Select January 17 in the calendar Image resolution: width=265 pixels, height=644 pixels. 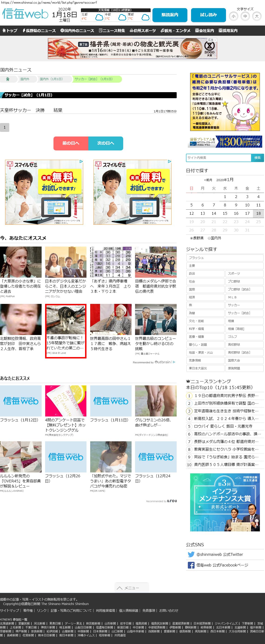pyautogui.click(x=247, y=214)
